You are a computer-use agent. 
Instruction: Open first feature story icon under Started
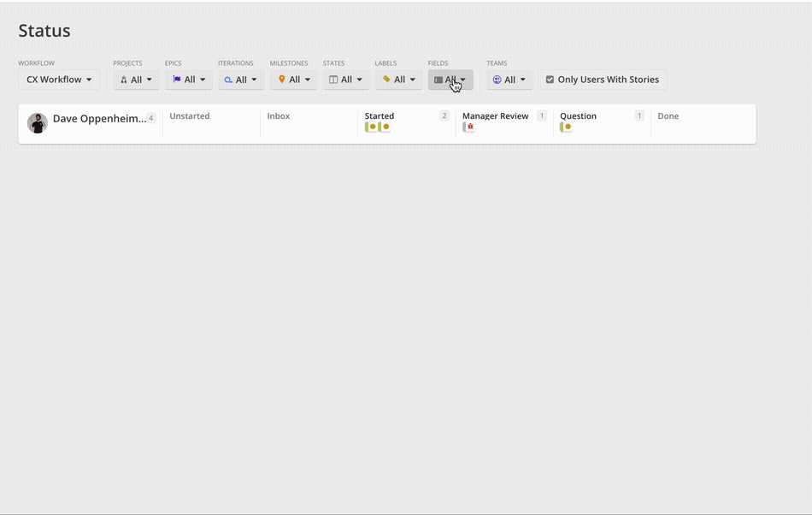point(371,127)
